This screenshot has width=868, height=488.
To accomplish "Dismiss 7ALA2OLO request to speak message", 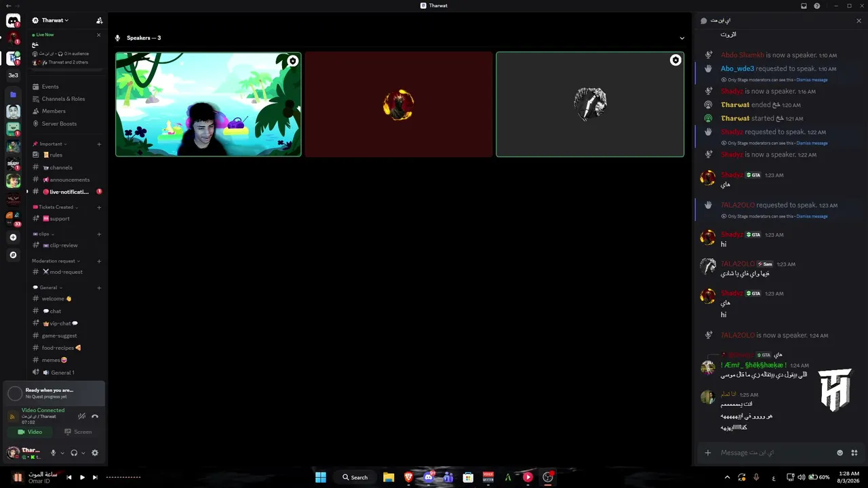I will point(812,216).
